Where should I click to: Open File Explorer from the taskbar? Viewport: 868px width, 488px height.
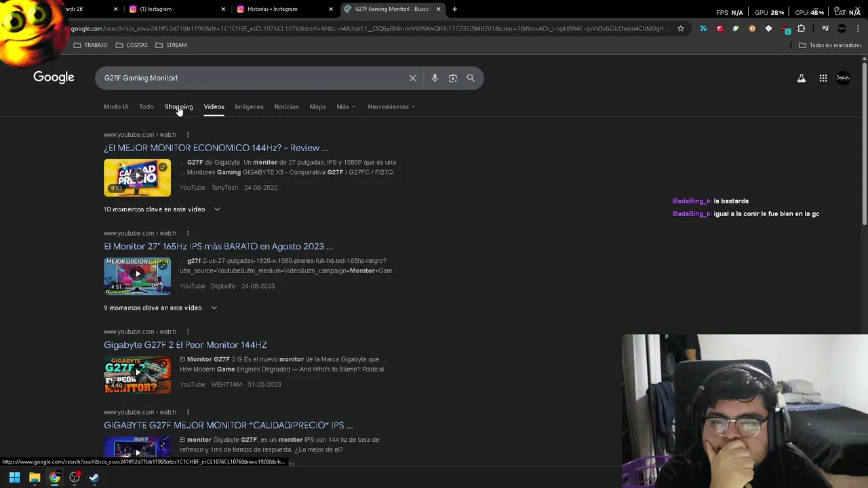point(35,477)
